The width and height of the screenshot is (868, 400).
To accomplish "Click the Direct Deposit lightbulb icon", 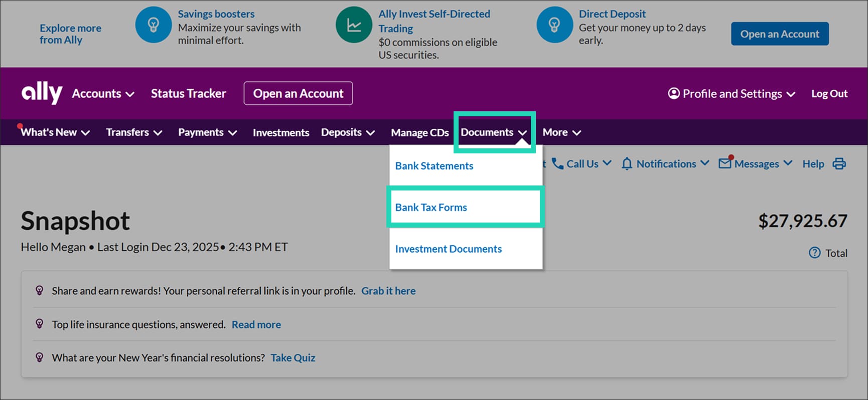I will (554, 25).
